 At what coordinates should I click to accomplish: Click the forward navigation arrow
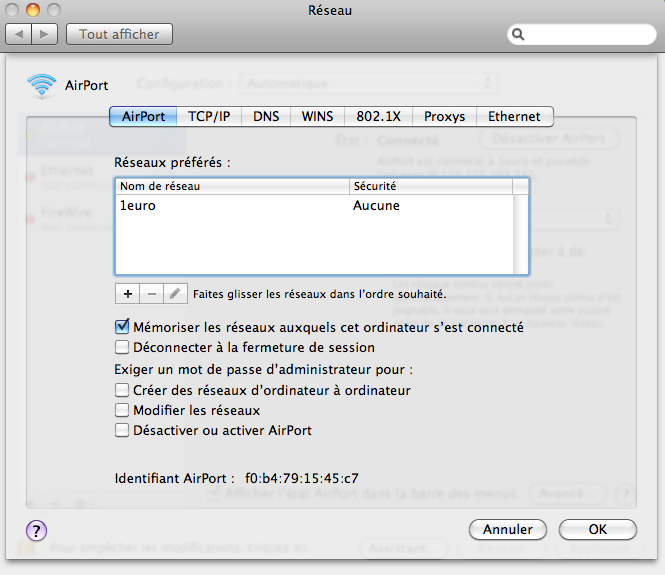point(45,34)
